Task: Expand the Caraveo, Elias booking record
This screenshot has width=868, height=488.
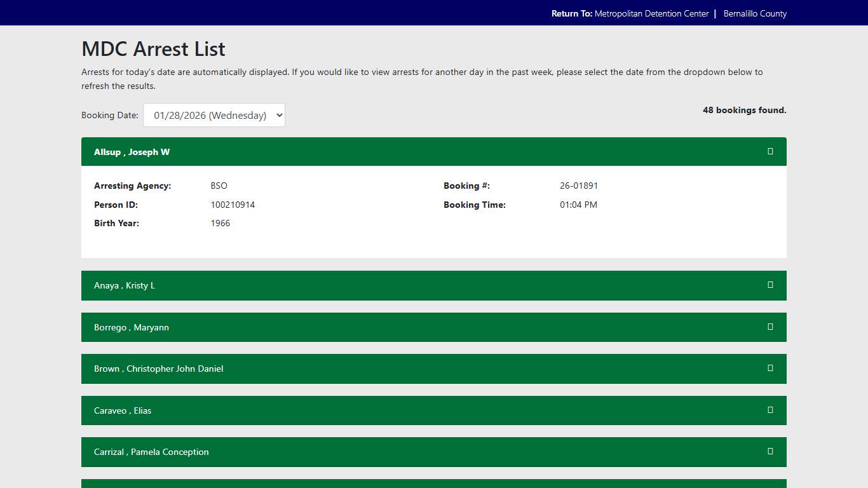Action: pos(434,410)
